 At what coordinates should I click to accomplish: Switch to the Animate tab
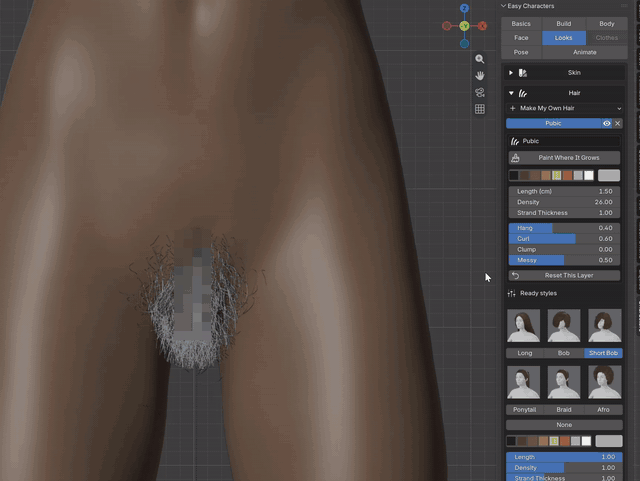point(585,52)
